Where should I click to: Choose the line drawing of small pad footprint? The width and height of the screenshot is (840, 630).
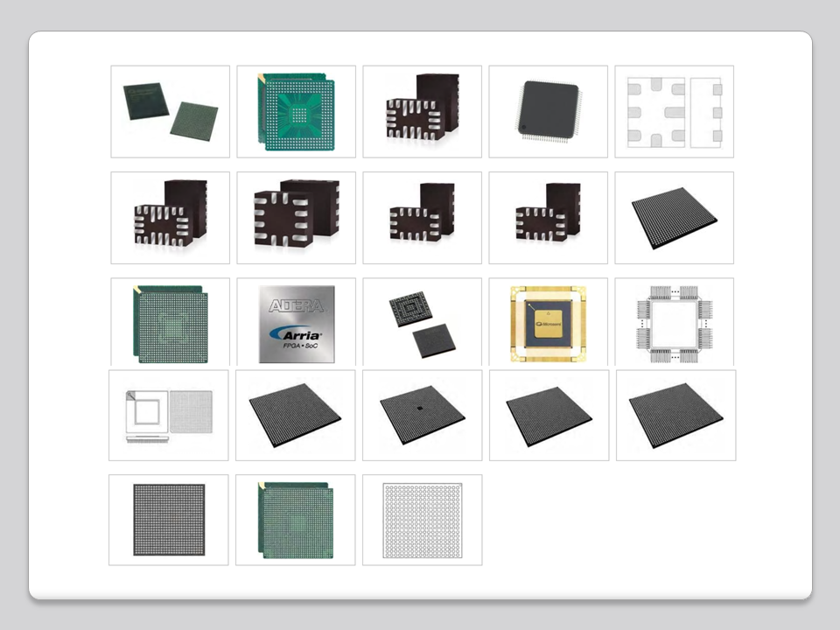[674, 111]
